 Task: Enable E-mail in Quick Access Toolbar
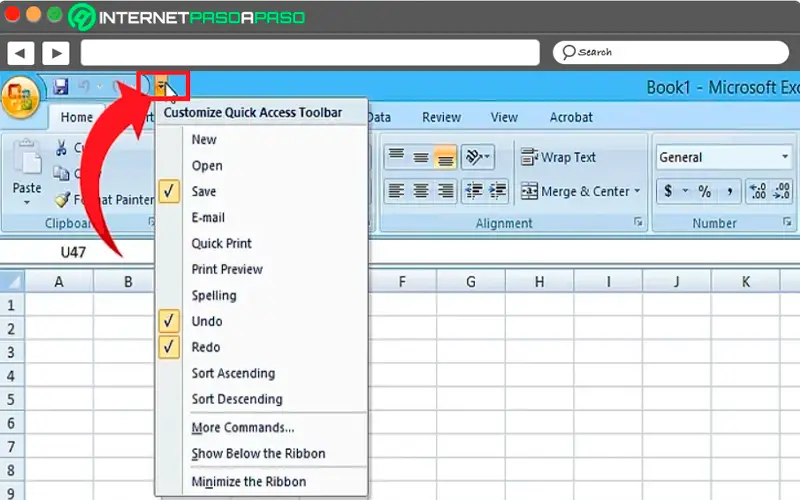point(208,217)
